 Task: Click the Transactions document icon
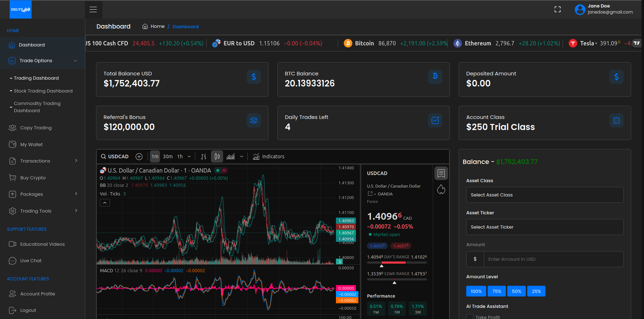tap(12, 161)
